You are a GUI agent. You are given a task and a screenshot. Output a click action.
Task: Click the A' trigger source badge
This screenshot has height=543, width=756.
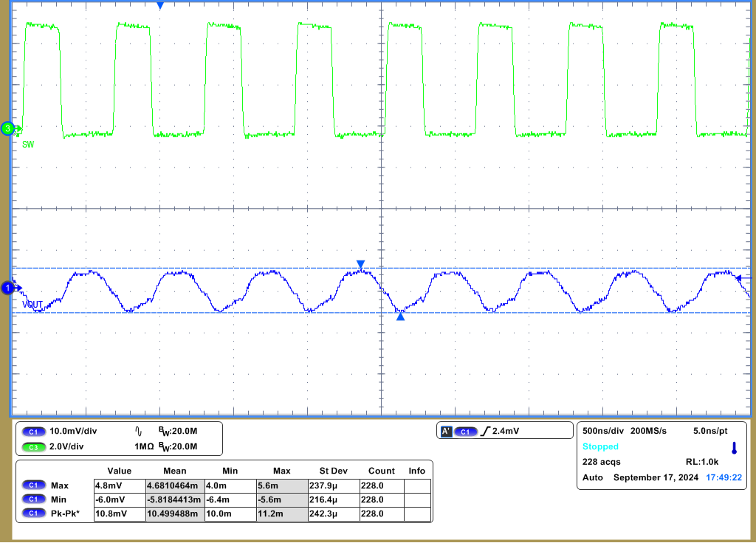(446, 430)
